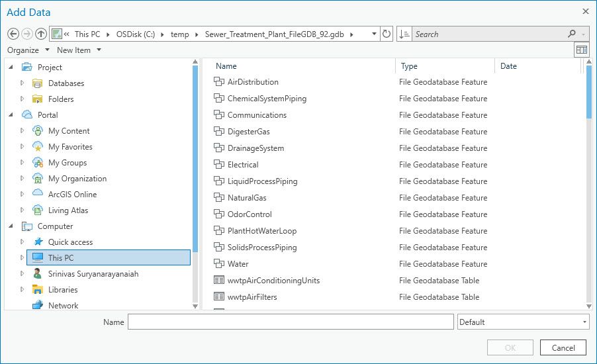Open the Default filter dropdown
The image size is (597, 364).
584,322
